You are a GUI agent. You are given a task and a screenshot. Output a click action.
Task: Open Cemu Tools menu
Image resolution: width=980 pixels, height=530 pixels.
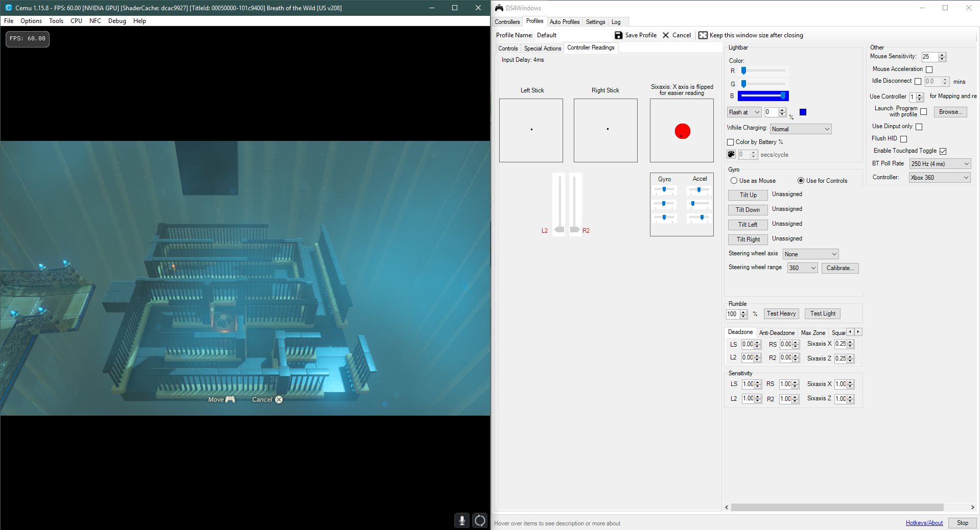56,21
